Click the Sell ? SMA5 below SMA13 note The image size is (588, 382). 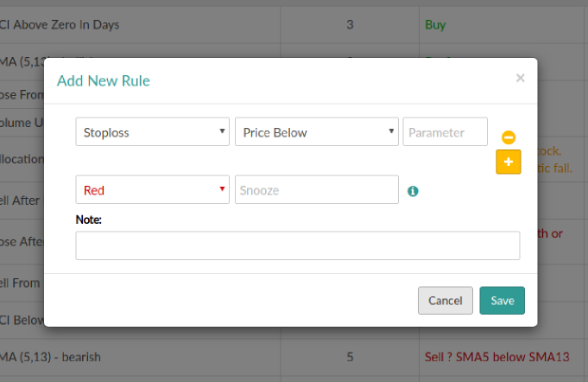coord(496,357)
